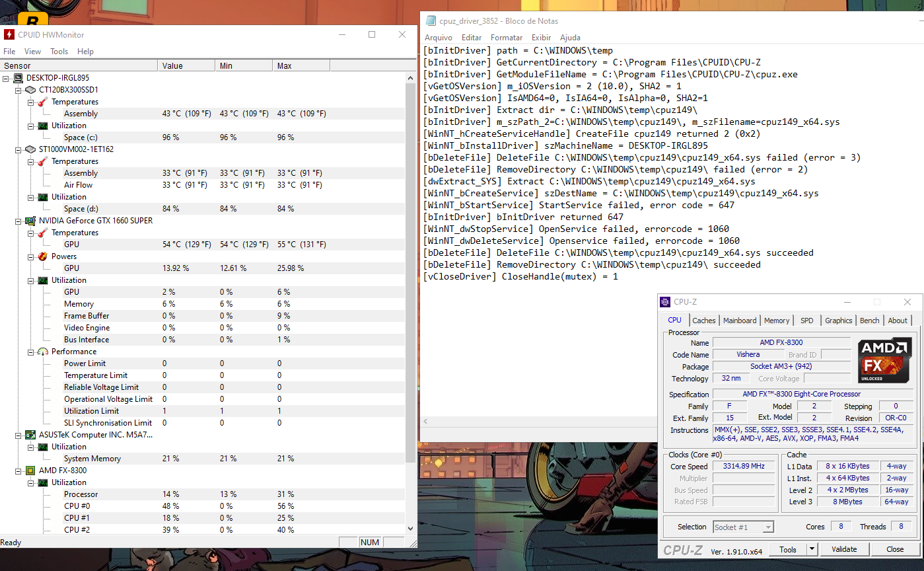Click the CPU-Z title bar app icon
Image resolution: width=924 pixels, height=571 pixels.
(665, 302)
